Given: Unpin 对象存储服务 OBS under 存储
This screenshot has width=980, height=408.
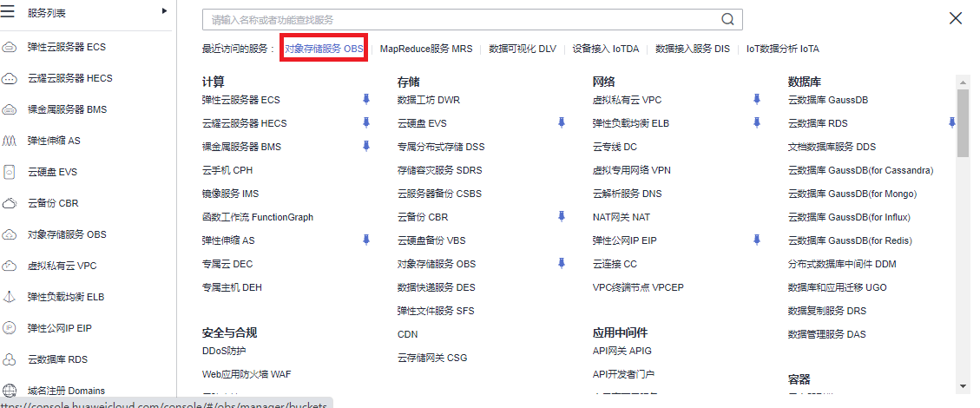Looking at the screenshot, I should 562,263.
